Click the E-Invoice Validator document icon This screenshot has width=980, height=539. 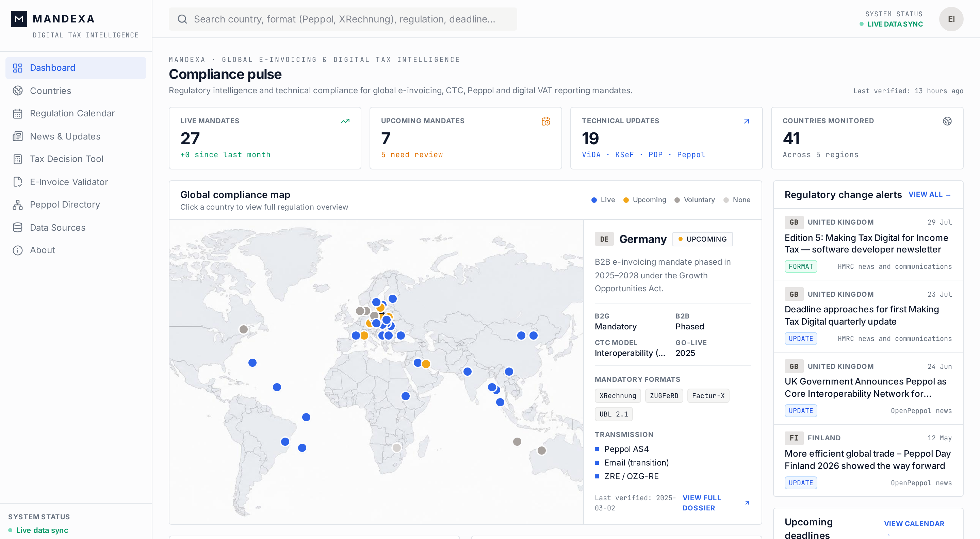(17, 182)
